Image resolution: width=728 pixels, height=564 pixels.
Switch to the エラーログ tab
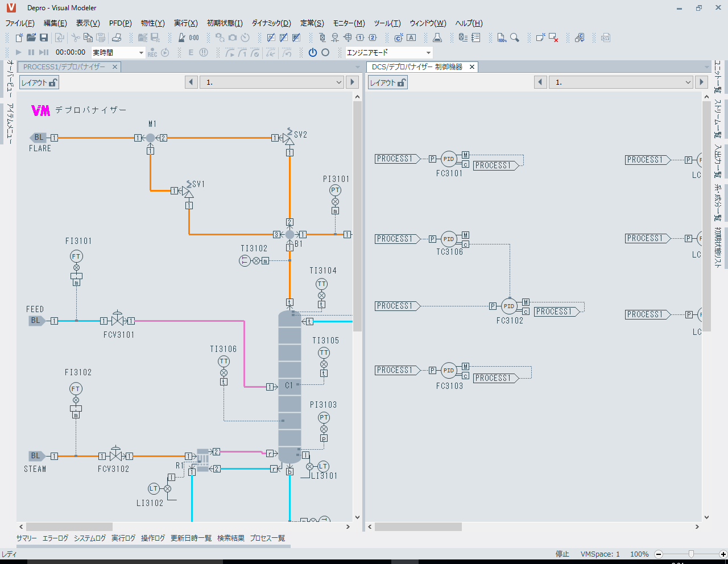click(55, 538)
